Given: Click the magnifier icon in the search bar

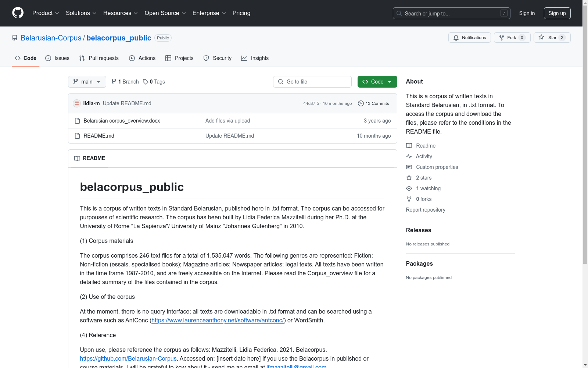Looking at the screenshot, I should pyautogui.click(x=399, y=13).
